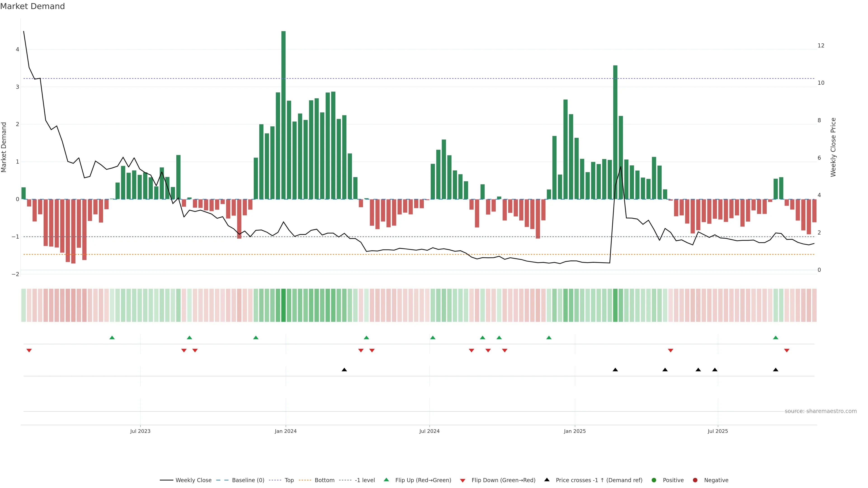
Task: Click the Jan 2024 x-axis label
Action: pyautogui.click(x=285, y=431)
